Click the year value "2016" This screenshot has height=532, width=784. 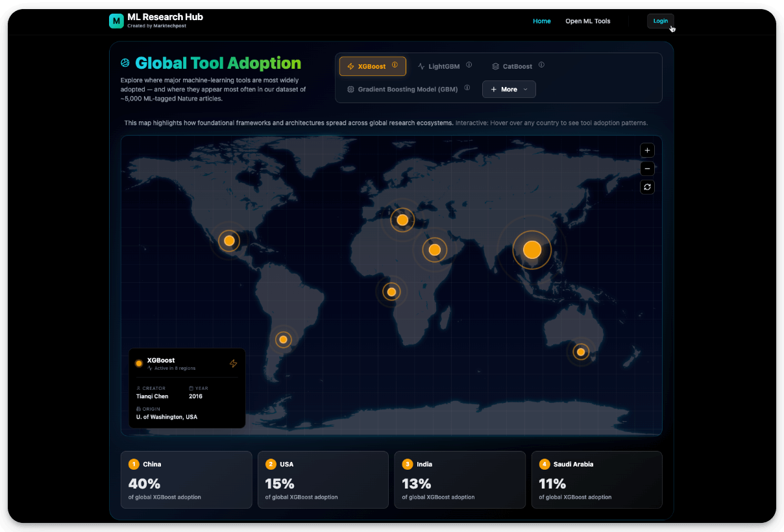pos(195,396)
